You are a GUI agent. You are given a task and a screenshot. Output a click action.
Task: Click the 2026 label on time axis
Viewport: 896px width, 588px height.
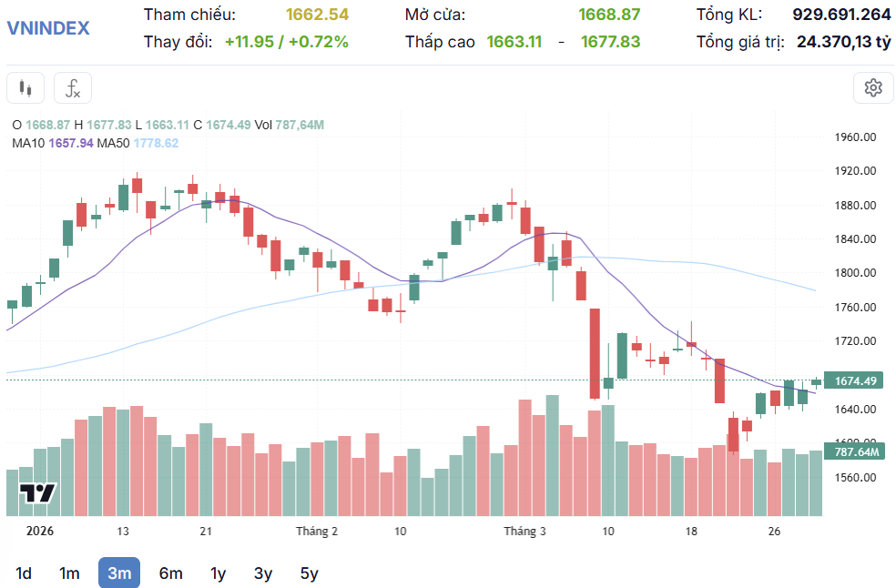click(x=39, y=532)
